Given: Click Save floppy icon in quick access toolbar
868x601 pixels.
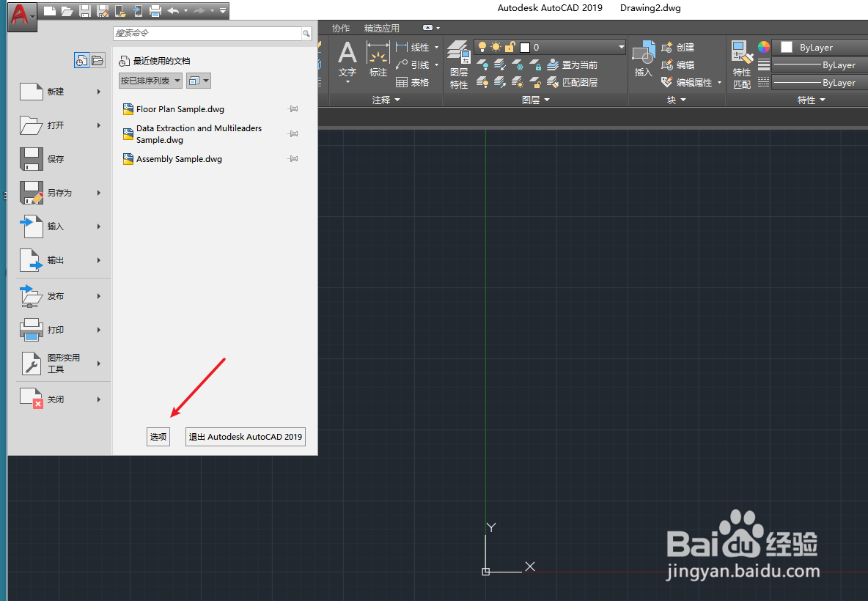Looking at the screenshot, I should click(x=85, y=10).
